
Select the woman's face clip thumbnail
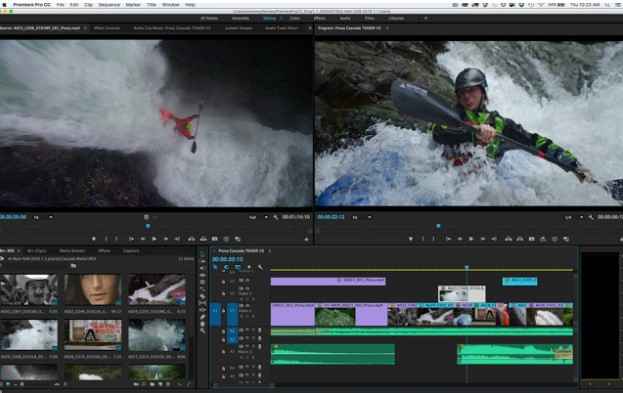[92, 289]
